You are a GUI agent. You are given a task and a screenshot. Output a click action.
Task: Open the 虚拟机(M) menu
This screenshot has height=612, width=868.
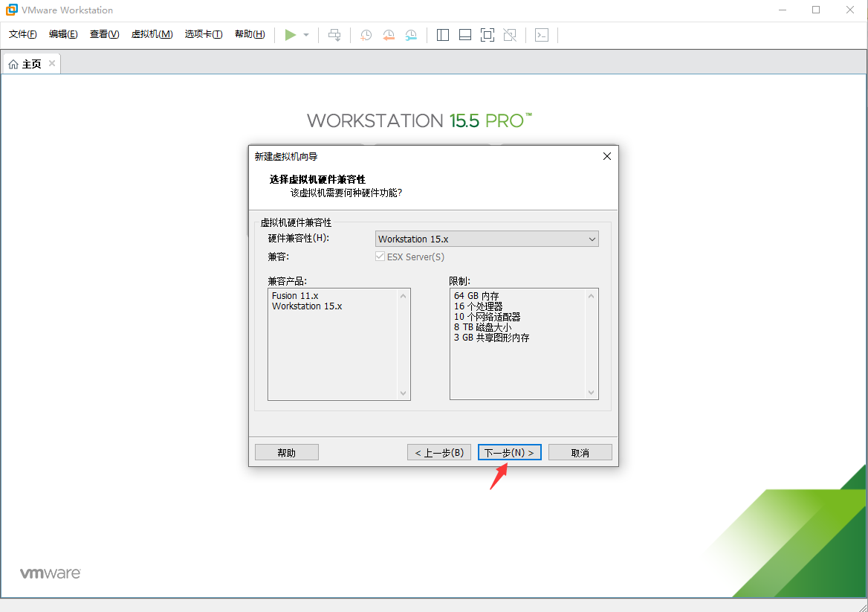click(152, 34)
